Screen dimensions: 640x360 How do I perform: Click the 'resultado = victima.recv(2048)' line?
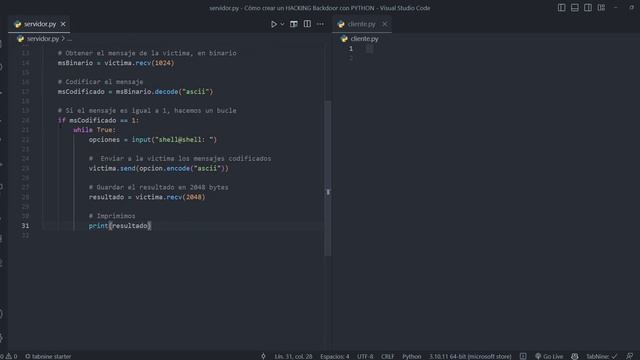pyautogui.click(x=147, y=197)
